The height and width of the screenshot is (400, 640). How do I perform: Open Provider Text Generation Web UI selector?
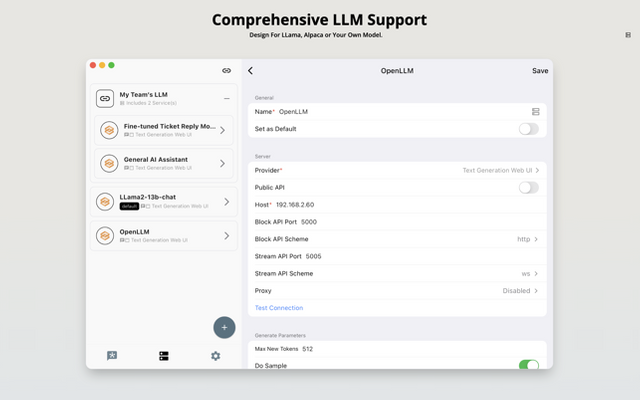click(x=397, y=170)
